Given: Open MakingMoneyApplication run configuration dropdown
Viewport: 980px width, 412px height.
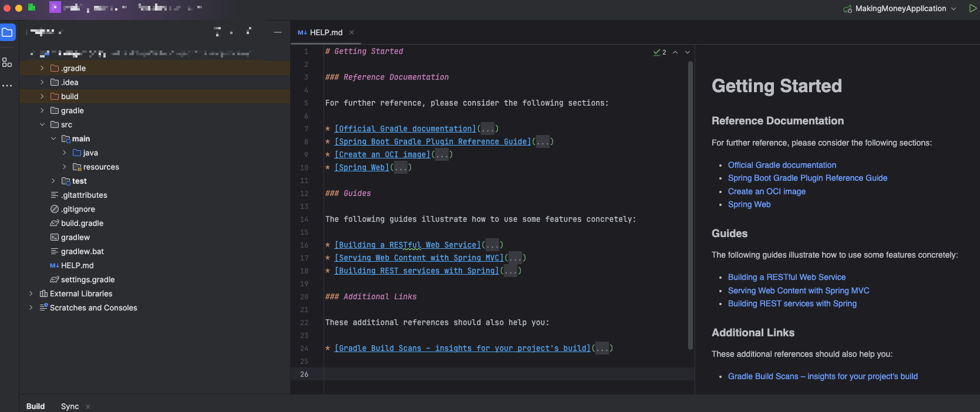Looking at the screenshot, I should (x=900, y=8).
